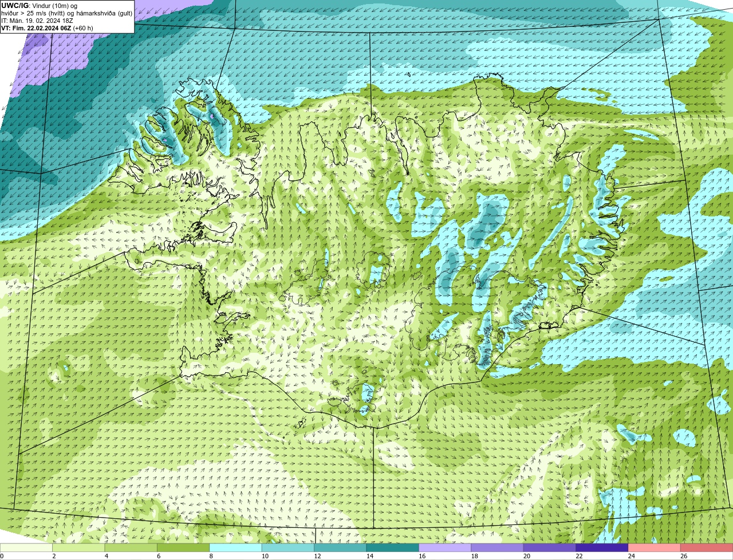Pick the teal 12–14 m/s scale swatch
The image size is (733, 560).
[341, 548]
